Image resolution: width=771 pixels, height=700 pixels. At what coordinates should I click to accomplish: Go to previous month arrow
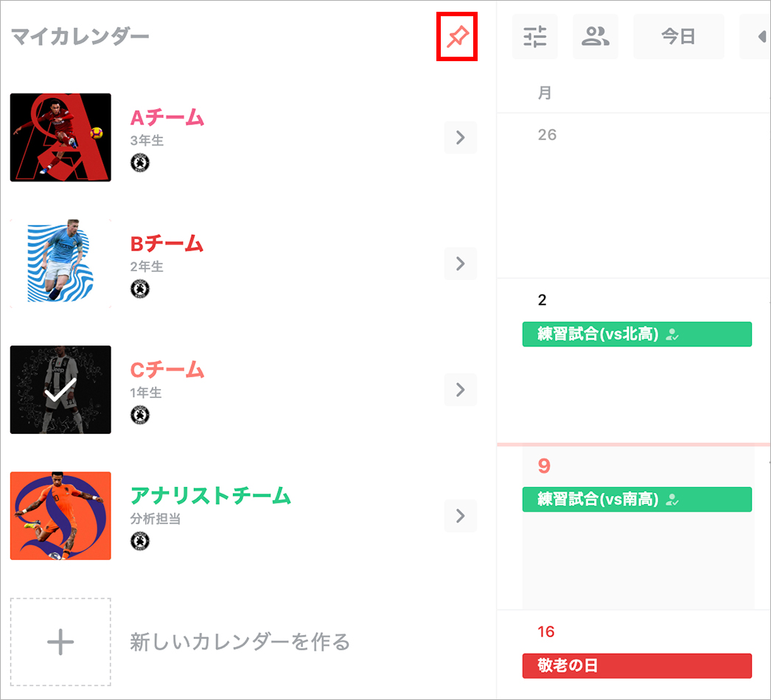757,36
